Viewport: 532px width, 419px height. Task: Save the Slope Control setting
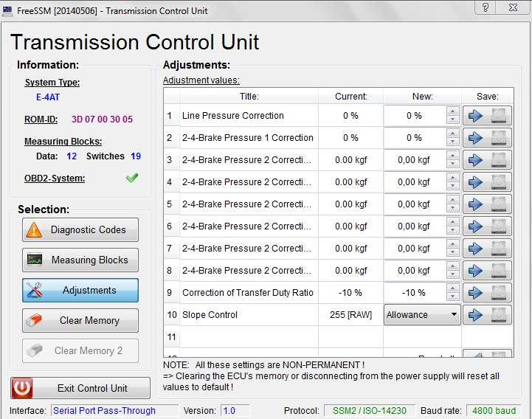point(487,315)
